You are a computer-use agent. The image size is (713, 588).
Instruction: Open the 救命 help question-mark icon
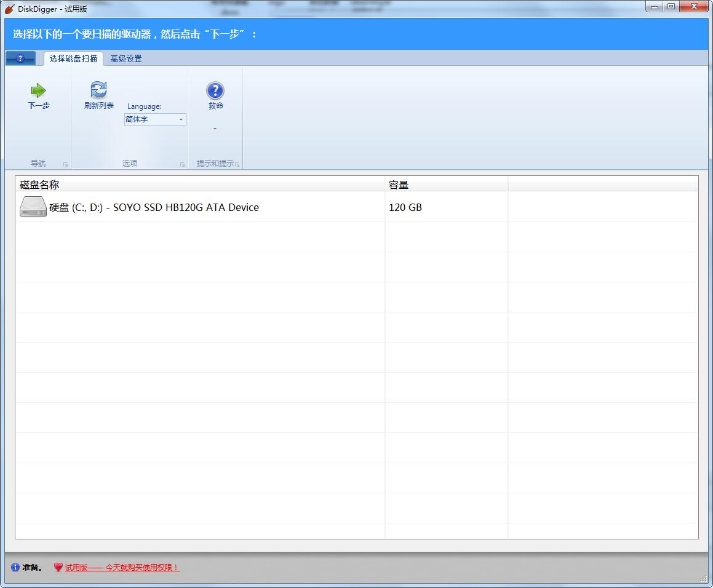click(215, 90)
